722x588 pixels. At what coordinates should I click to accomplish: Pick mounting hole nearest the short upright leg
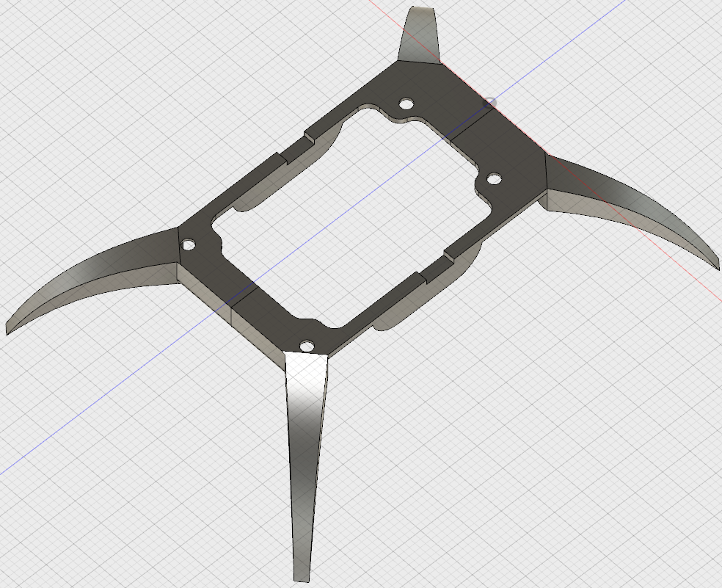pos(406,104)
